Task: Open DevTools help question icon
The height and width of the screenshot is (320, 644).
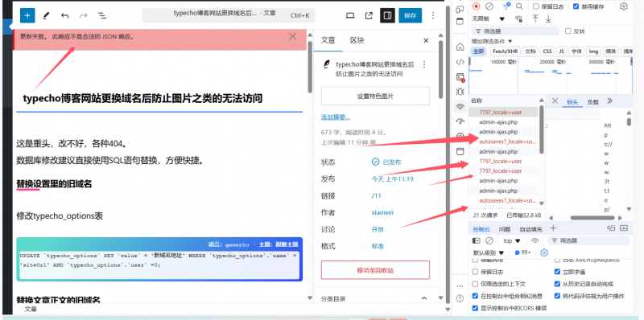Action: point(460,297)
